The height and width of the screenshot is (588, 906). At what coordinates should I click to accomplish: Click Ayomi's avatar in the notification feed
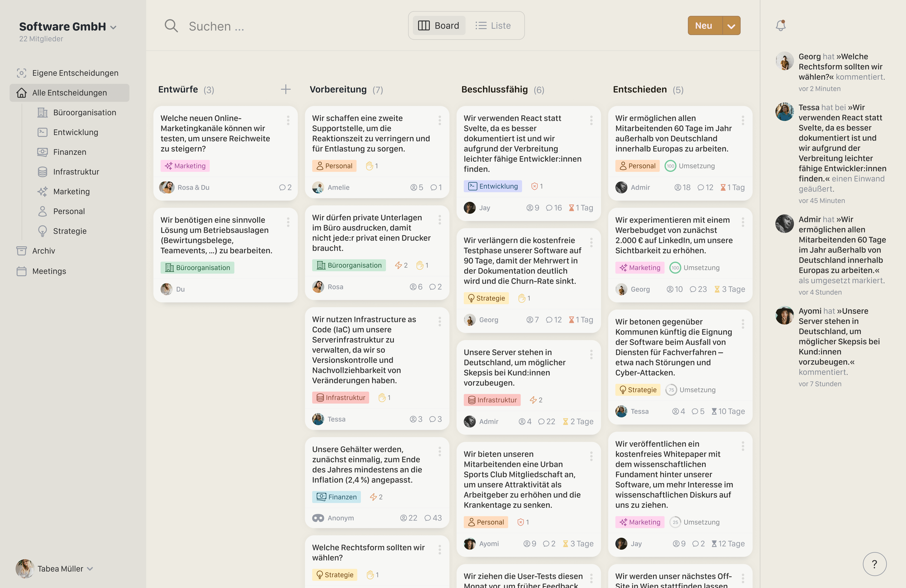pos(785,315)
